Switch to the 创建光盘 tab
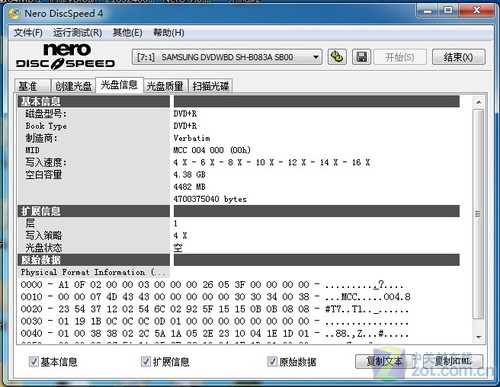This screenshot has width=500, height=387. 73,86
